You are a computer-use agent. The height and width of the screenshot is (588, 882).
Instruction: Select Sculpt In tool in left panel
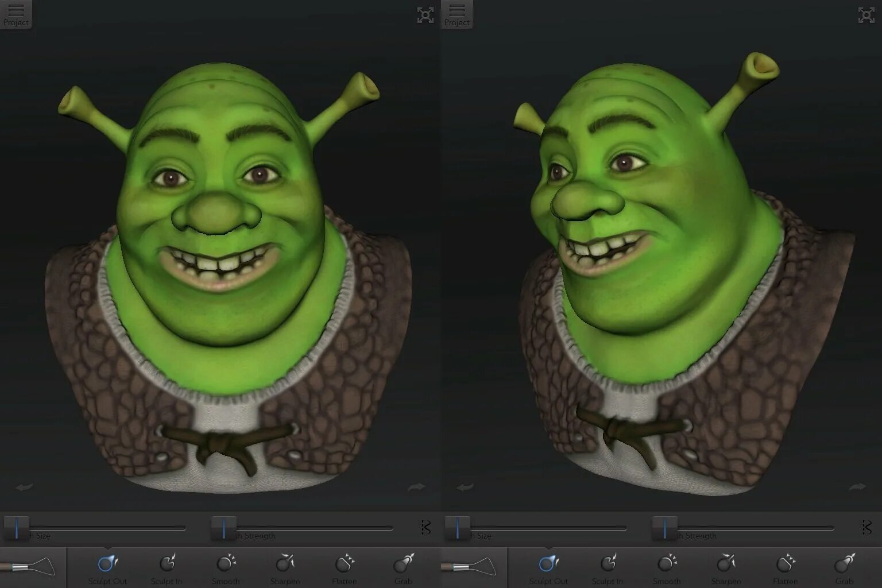167,568
